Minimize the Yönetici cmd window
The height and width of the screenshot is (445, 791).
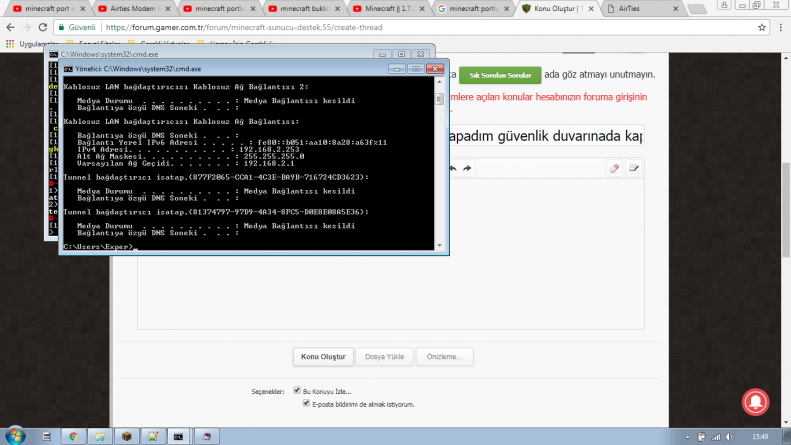tap(397, 69)
